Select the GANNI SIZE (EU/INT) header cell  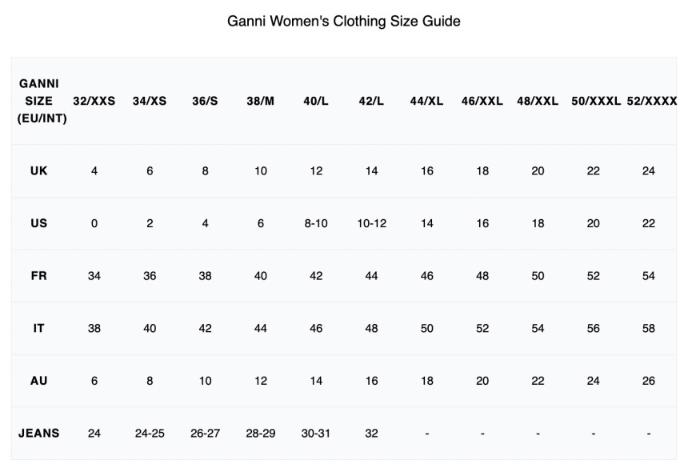click(39, 101)
